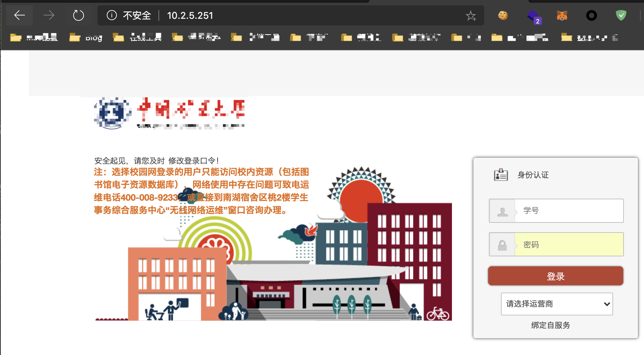Click the browser forward arrow
Screen dimensions: 644x355
(49, 15)
